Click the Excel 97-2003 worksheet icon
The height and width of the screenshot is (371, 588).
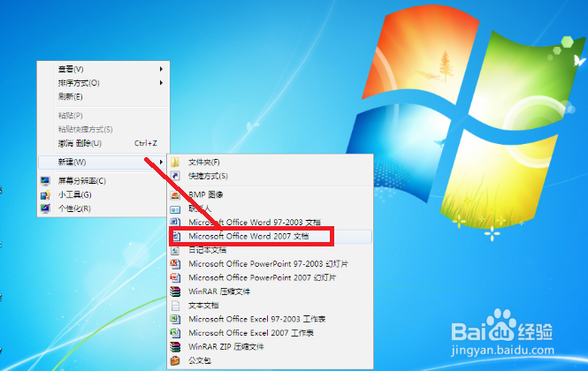(x=175, y=319)
